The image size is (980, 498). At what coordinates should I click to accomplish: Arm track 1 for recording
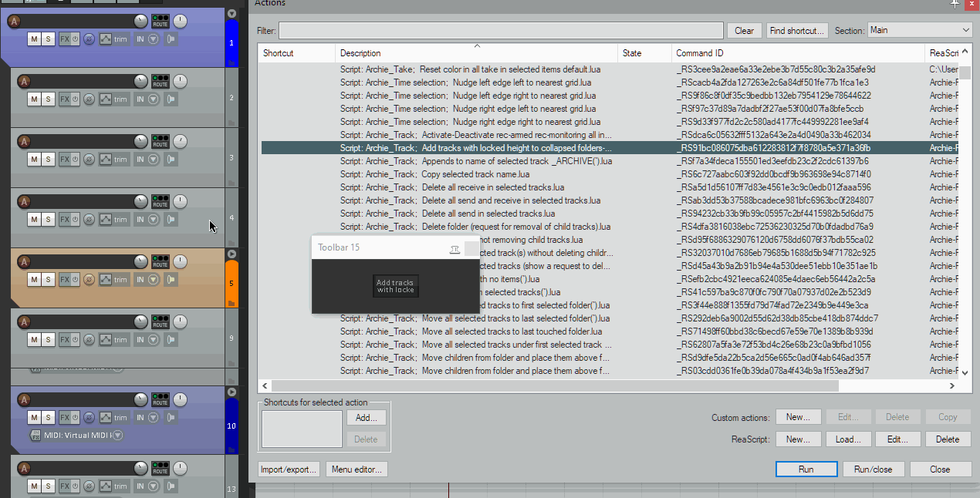click(14, 21)
